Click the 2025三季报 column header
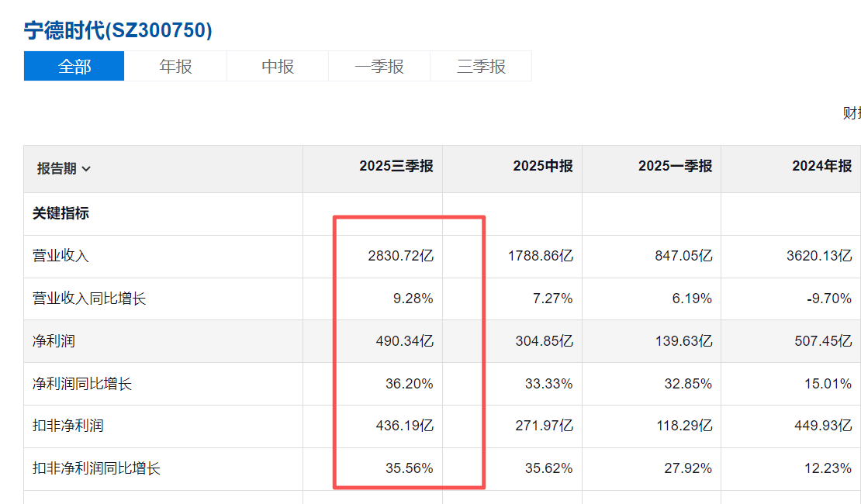This screenshot has height=504, width=861. click(x=396, y=166)
